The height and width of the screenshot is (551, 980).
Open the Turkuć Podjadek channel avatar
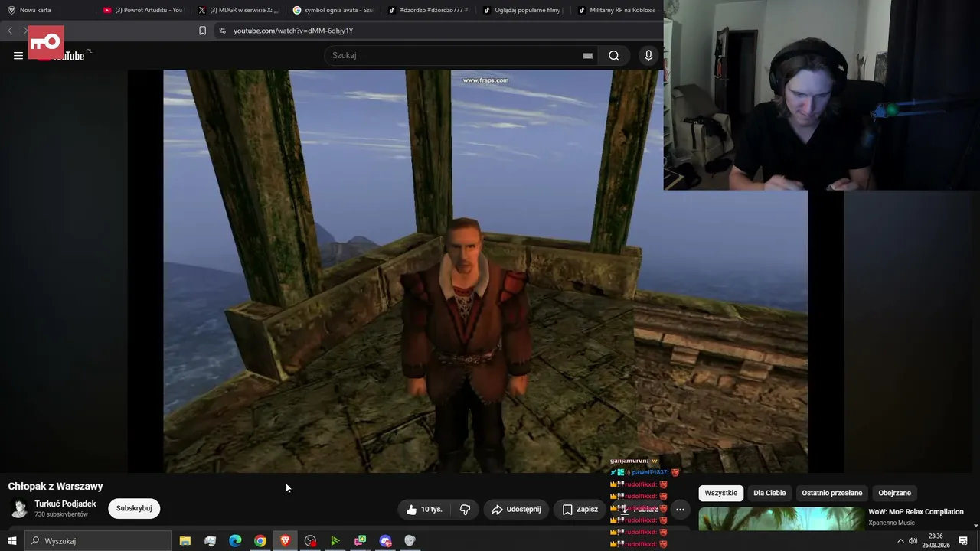(19, 509)
